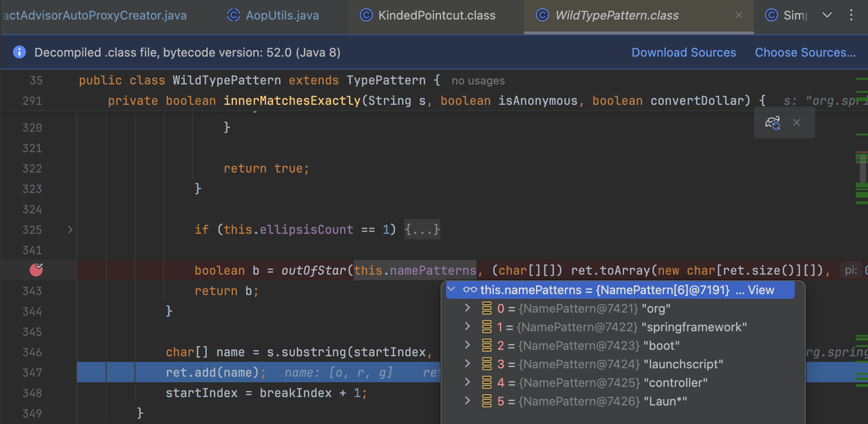
Task: Expand the folded ellipsisCount if block
Action: click(70, 230)
